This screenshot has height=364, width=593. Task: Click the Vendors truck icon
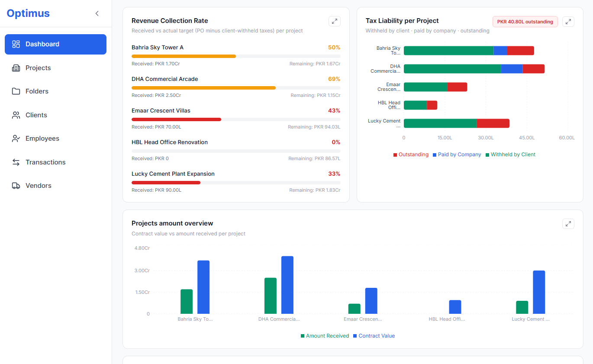coord(16,186)
